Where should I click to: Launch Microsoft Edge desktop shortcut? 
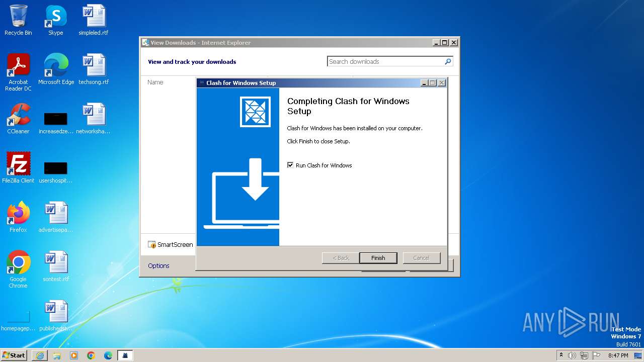coord(56,69)
